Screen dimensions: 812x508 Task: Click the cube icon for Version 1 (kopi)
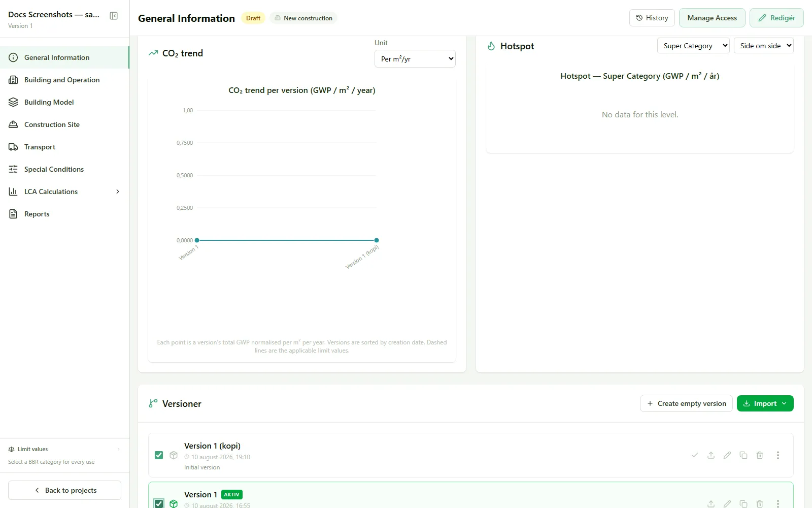[x=174, y=455]
